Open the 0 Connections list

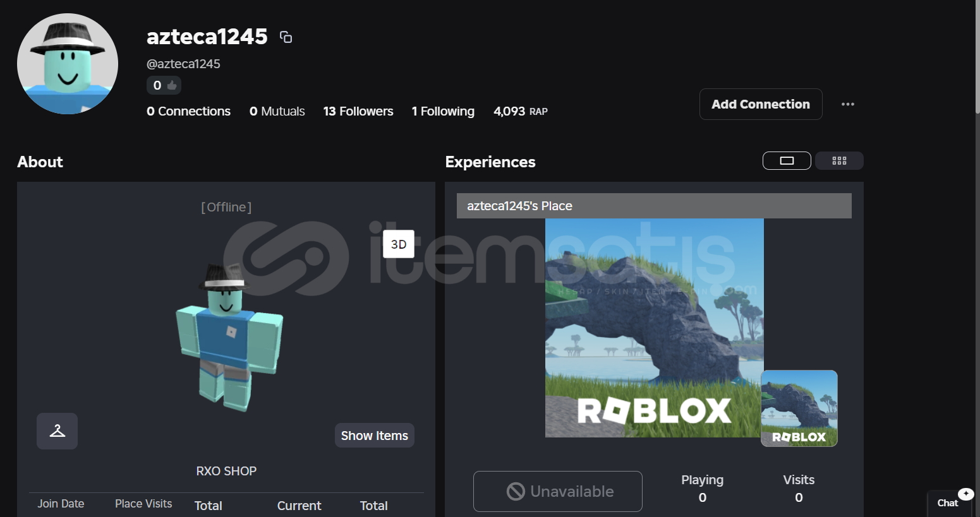[188, 112]
